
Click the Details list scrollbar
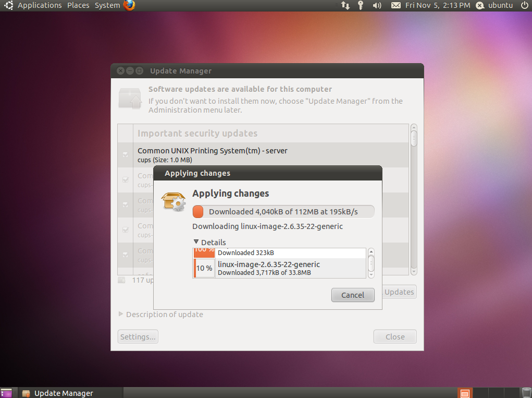(x=371, y=263)
